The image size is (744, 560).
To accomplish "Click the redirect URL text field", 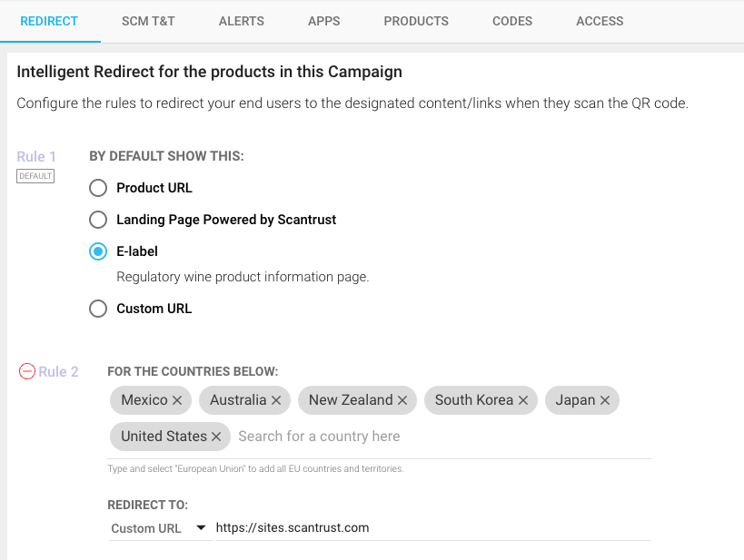I will [432, 528].
